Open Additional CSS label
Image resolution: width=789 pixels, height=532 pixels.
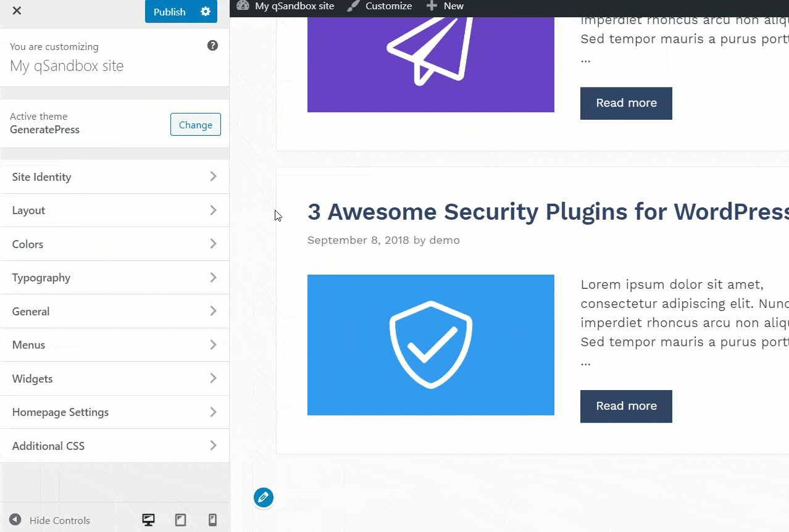click(48, 446)
